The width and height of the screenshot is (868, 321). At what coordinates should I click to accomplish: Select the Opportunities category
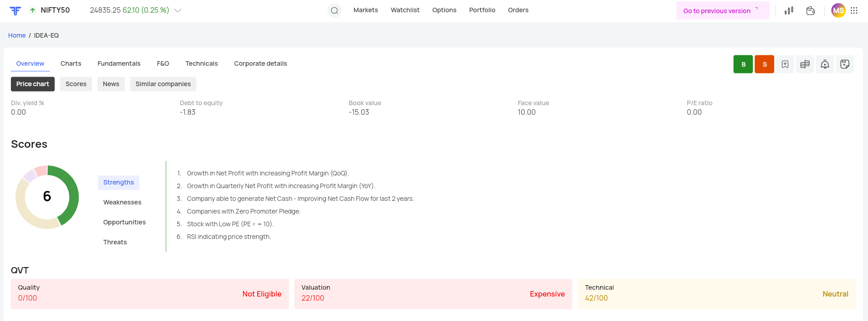pos(125,222)
